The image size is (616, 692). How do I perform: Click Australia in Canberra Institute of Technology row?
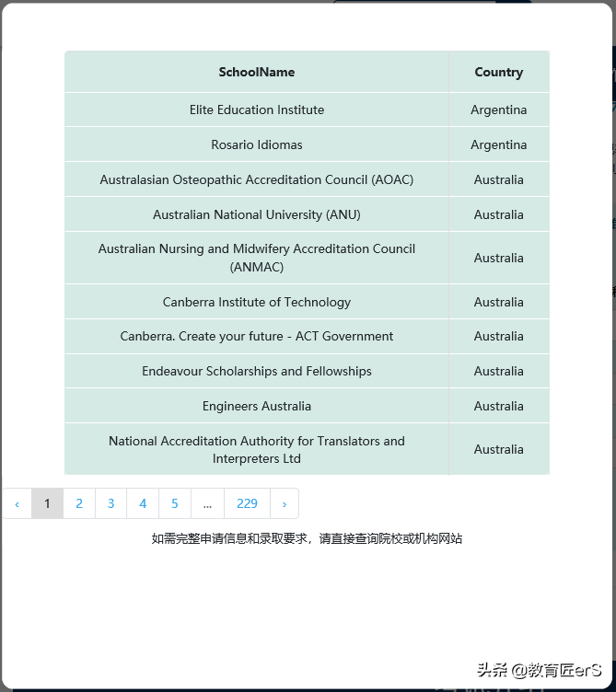click(x=499, y=302)
